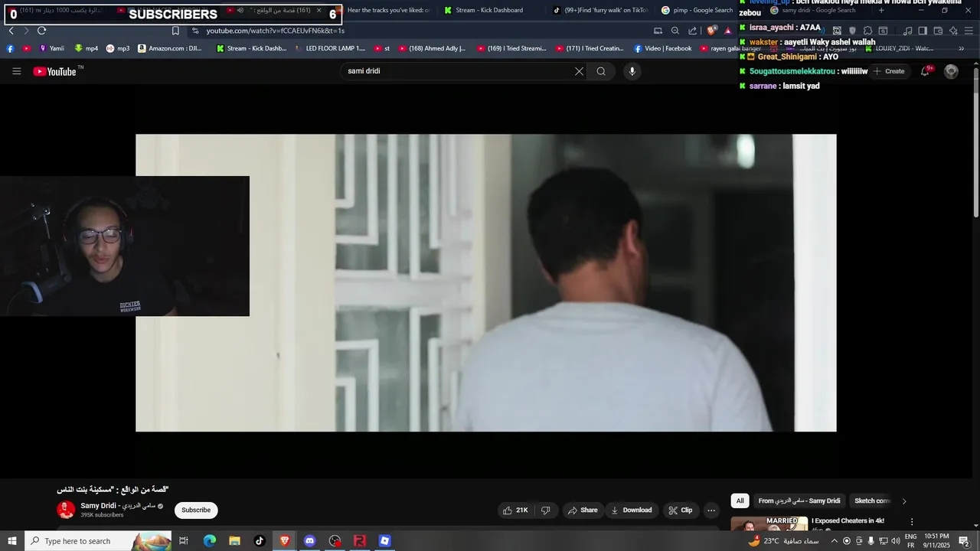Open YouTube notifications bell
The height and width of the screenshot is (551, 980).
coord(925,71)
